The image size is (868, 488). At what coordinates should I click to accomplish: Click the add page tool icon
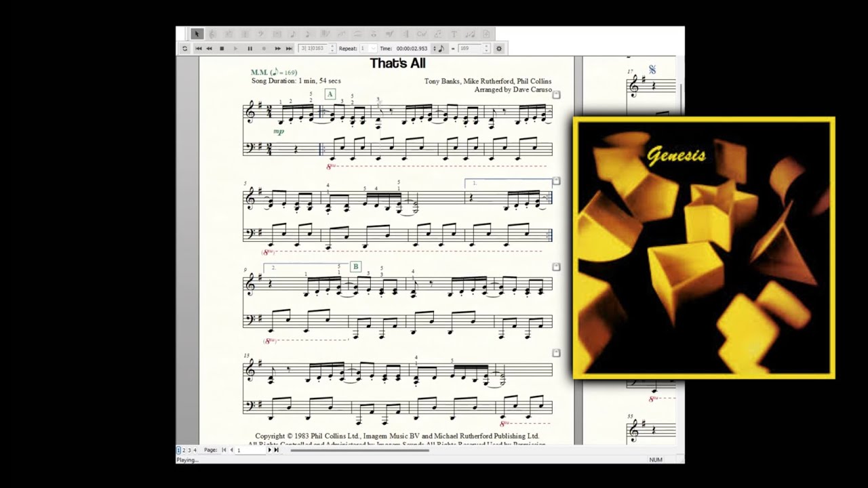pos(486,34)
